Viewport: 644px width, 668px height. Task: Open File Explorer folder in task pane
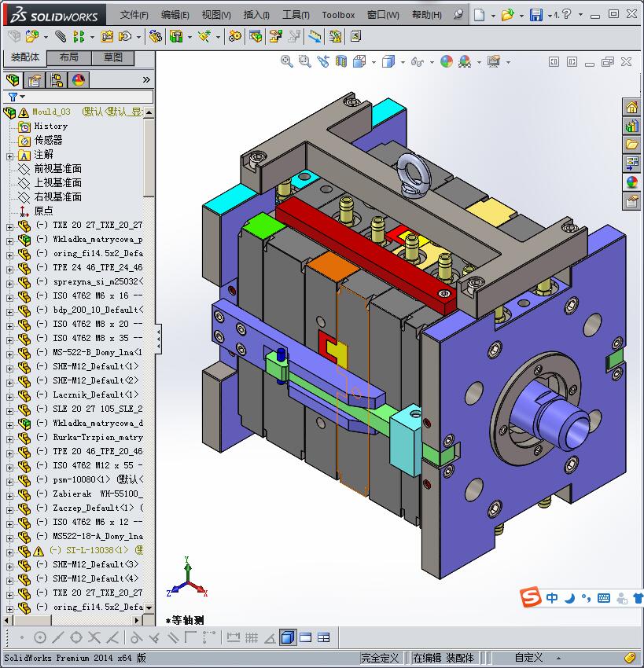point(631,145)
